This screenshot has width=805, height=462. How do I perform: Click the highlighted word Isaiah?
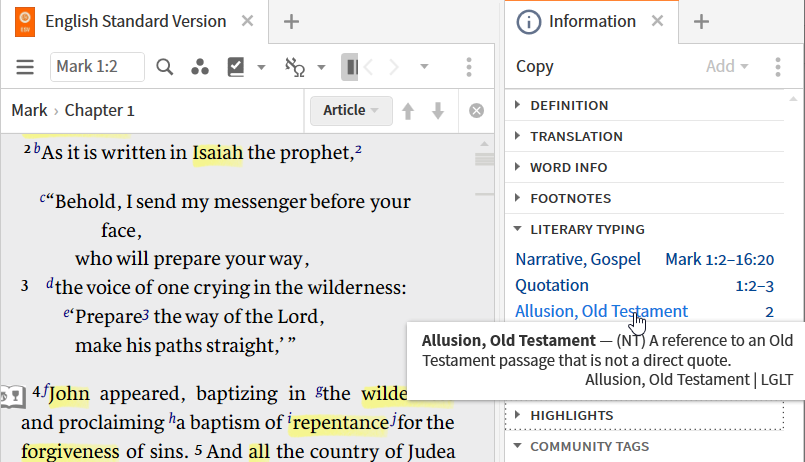tap(218, 153)
